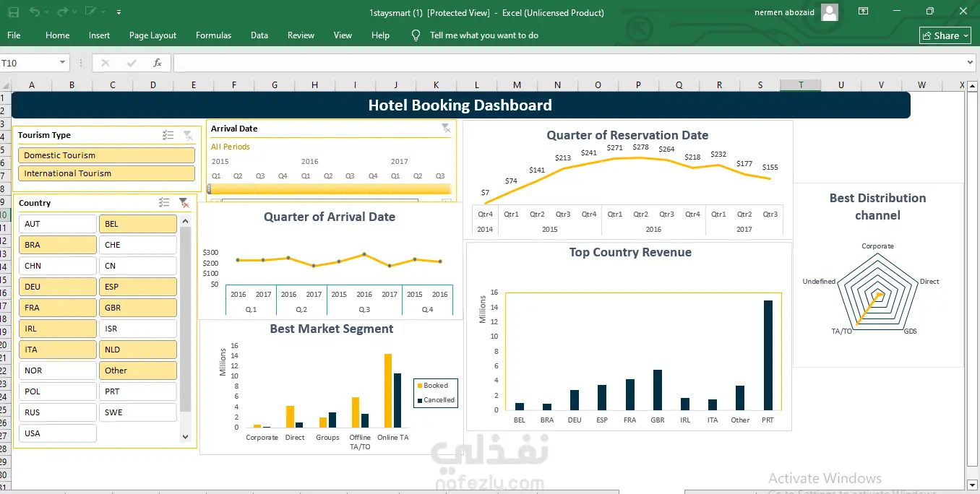Click the Online TA Booked bar

coord(388,391)
